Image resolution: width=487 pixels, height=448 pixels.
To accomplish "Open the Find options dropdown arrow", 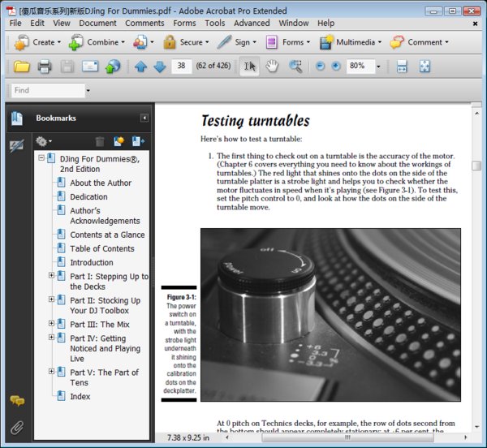I will click(x=88, y=91).
